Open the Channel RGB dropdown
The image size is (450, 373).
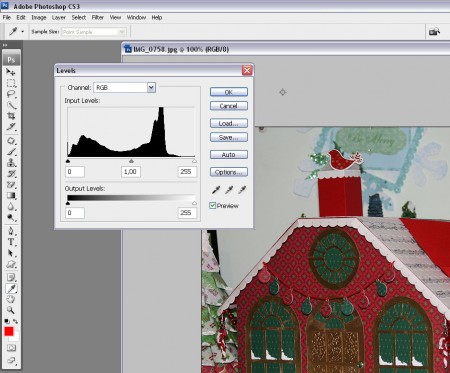[x=125, y=88]
